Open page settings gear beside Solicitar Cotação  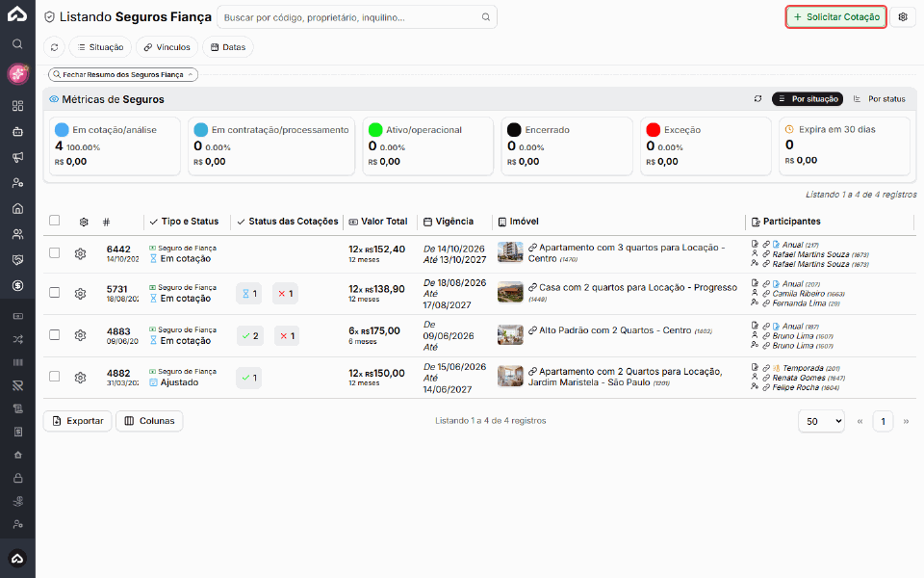[x=902, y=17]
